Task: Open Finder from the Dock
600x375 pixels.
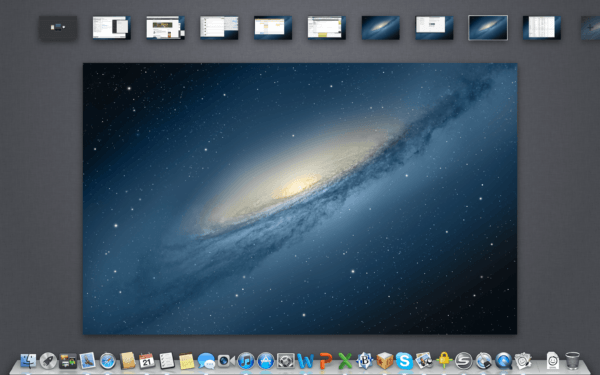Action: [x=28, y=361]
